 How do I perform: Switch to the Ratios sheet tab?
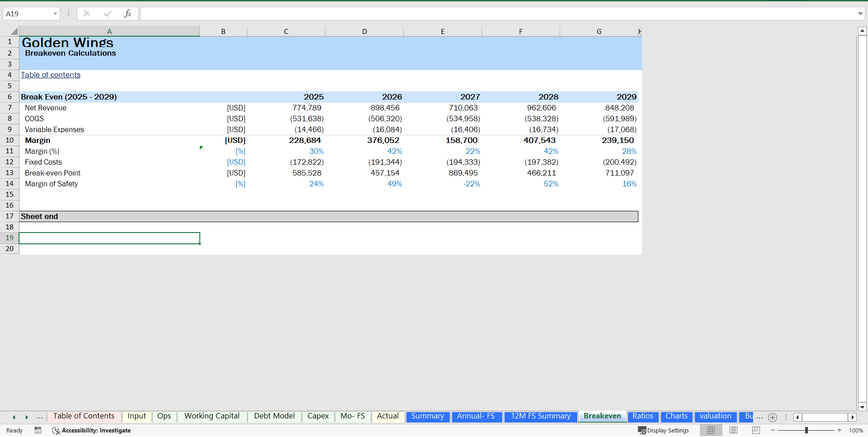643,416
